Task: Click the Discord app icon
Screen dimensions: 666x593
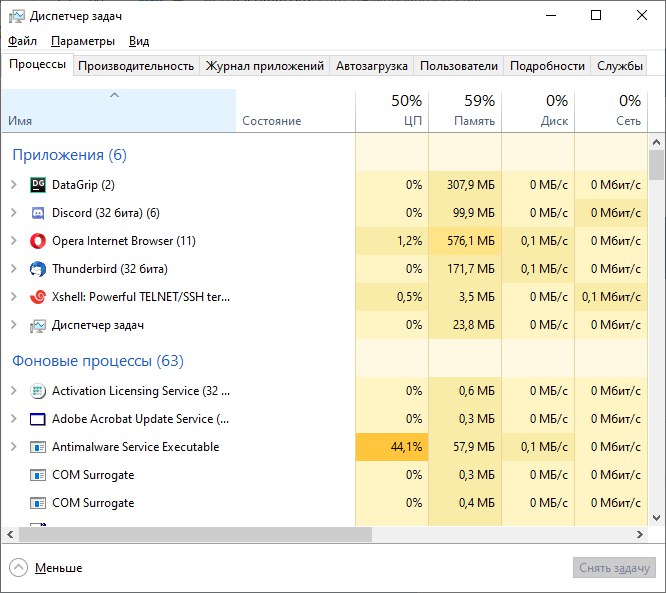Action: tap(38, 213)
